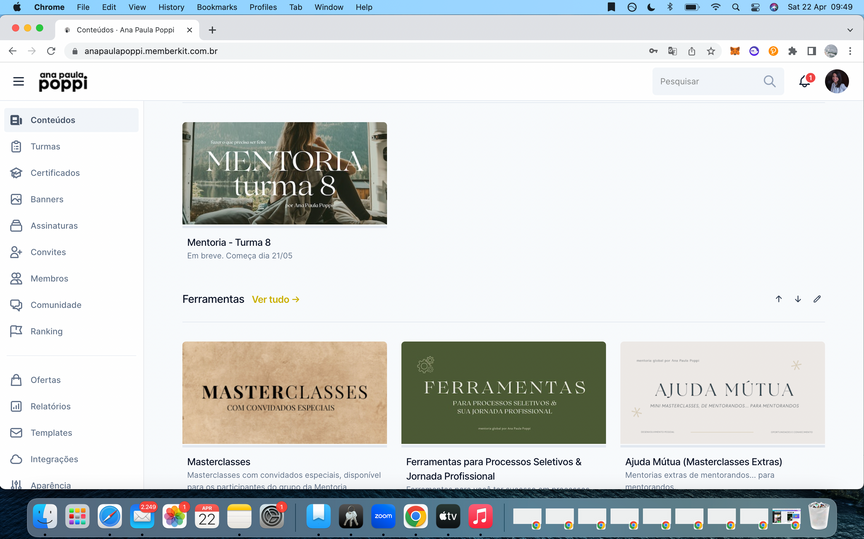Edit the Ferramentas section with pencil
The height and width of the screenshot is (539, 864).
coord(817,299)
